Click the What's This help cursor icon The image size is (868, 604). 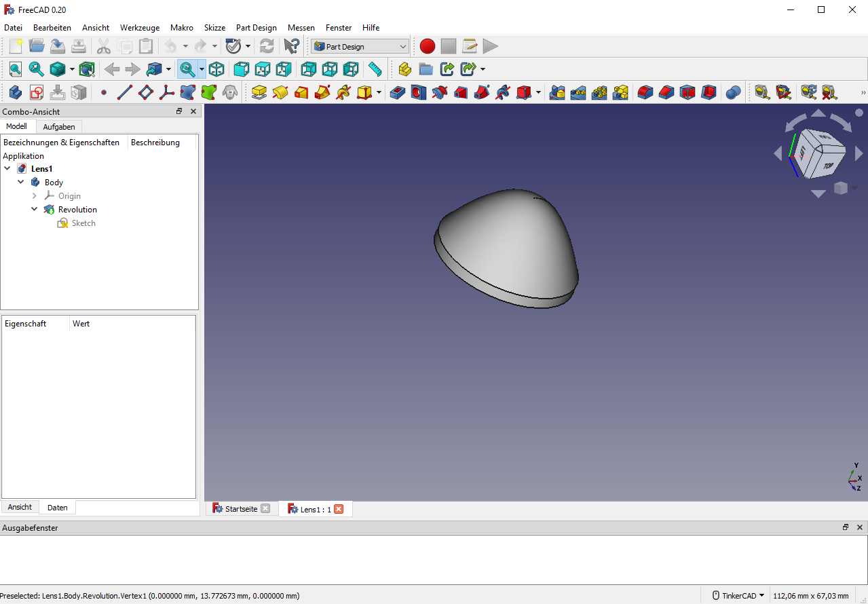coord(291,47)
